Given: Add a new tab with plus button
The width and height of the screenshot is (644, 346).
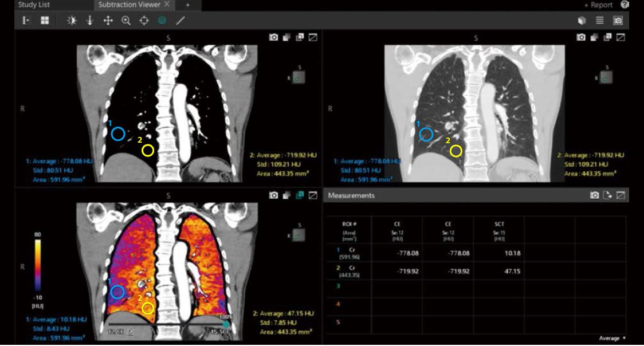Looking at the screenshot, I should click(x=187, y=5).
